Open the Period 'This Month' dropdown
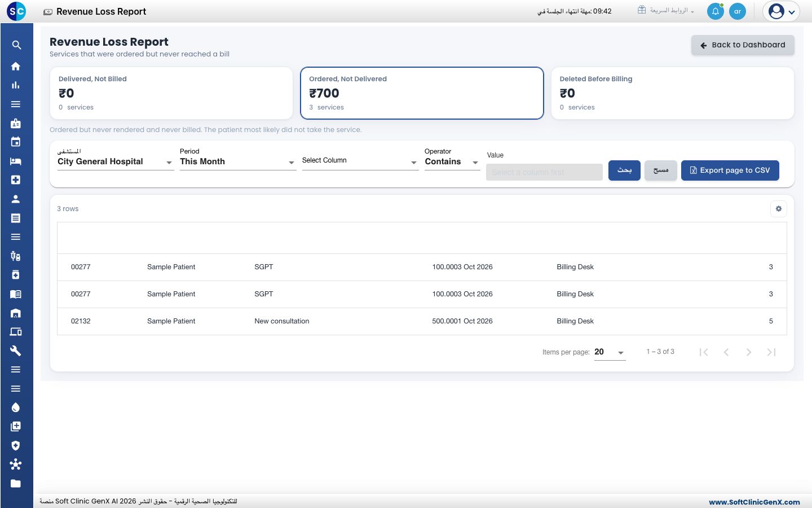The height and width of the screenshot is (508, 812). point(238,162)
